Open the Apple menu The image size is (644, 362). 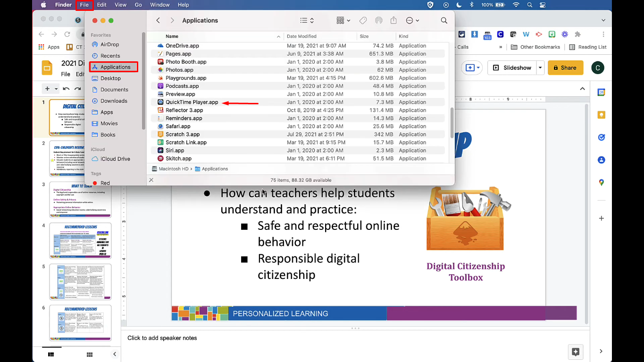point(43,5)
